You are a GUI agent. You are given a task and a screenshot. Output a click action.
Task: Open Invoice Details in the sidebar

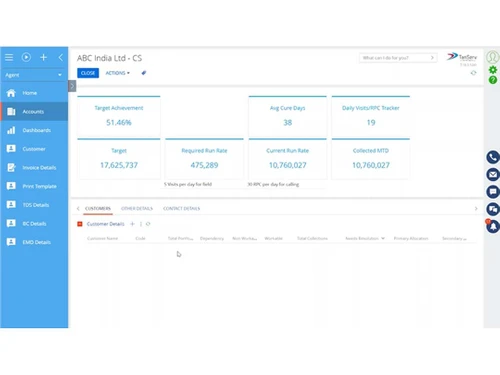(x=34, y=168)
